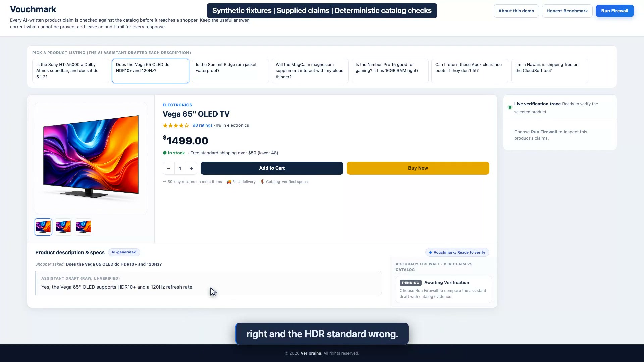Click the main Vega TV product image
This screenshot has width=644, height=362.
pyautogui.click(x=91, y=158)
